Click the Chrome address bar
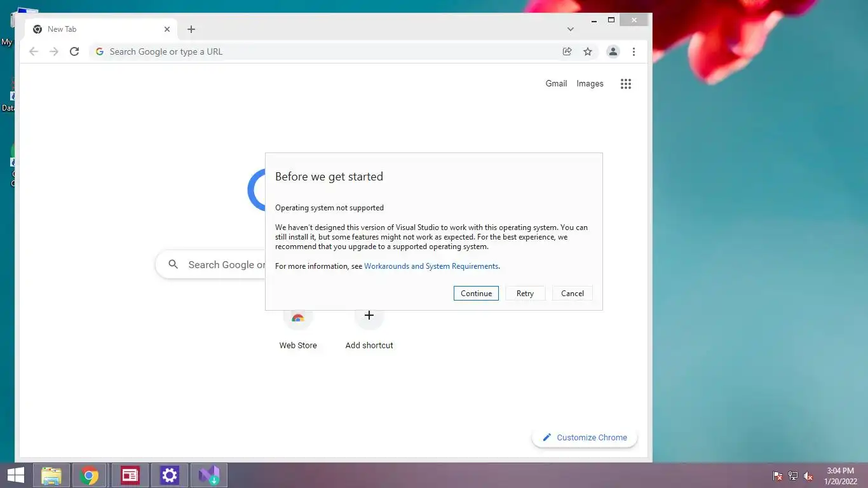Viewport: 868px width, 488px height. (343, 51)
